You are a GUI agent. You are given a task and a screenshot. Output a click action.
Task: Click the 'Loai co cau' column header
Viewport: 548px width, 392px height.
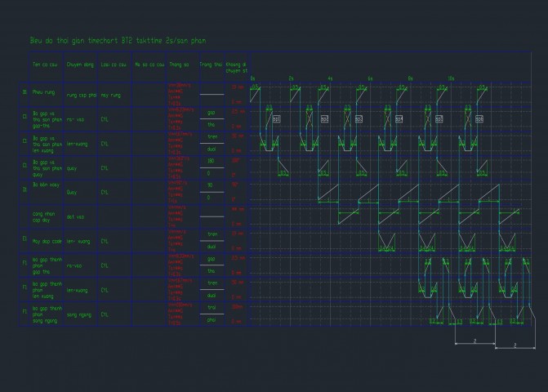point(113,64)
